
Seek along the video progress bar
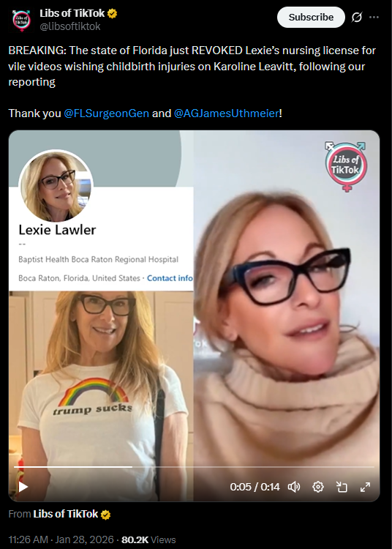(194, 467)
